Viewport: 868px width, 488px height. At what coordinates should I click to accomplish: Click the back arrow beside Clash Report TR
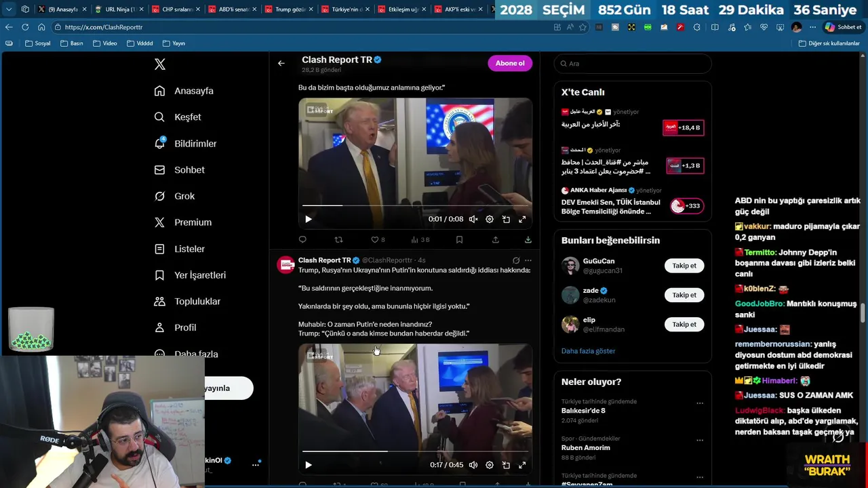pos(281,63)
